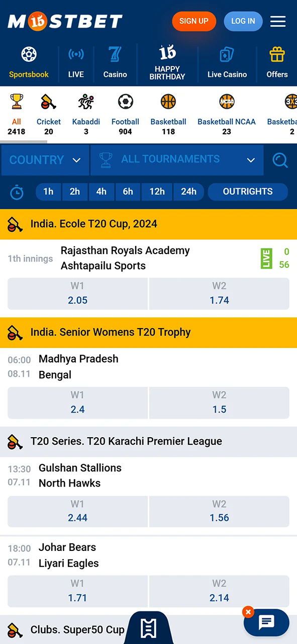
Task: Open the Country filter dropdown
Action: [45, 160]
